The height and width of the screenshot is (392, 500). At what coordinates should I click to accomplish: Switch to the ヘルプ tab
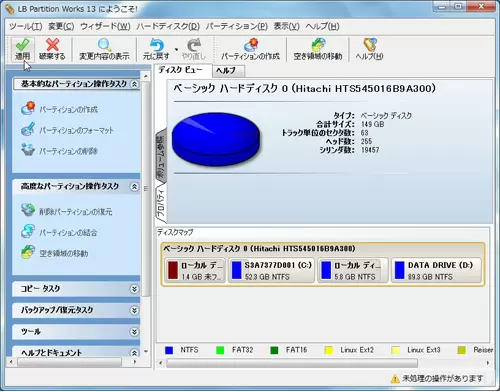[x=228, y=70]
